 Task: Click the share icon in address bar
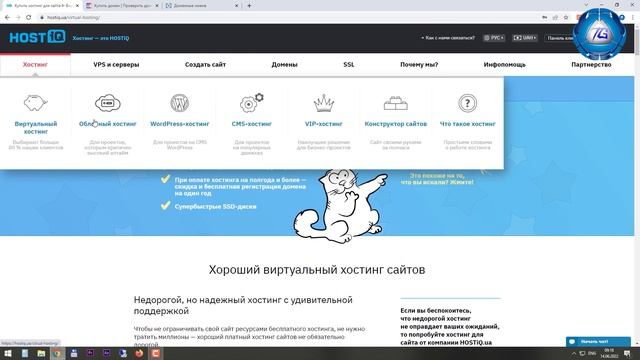(x=555, y=17)
